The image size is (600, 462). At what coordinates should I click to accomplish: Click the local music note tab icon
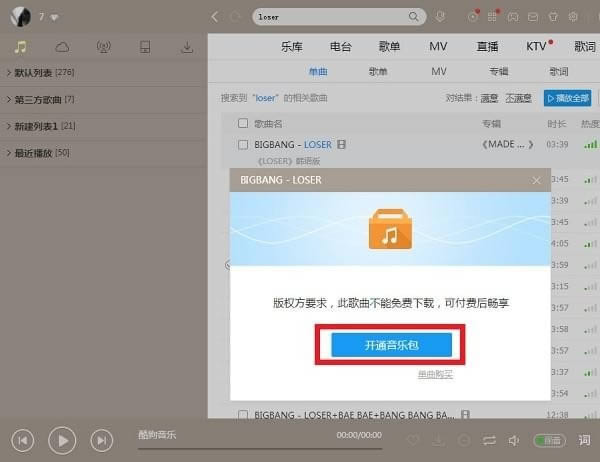tap(21, 47)
